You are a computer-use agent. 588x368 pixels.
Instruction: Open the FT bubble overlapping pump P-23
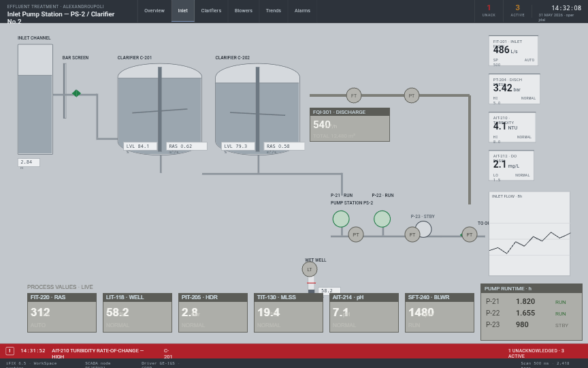[x=412, y=234]
